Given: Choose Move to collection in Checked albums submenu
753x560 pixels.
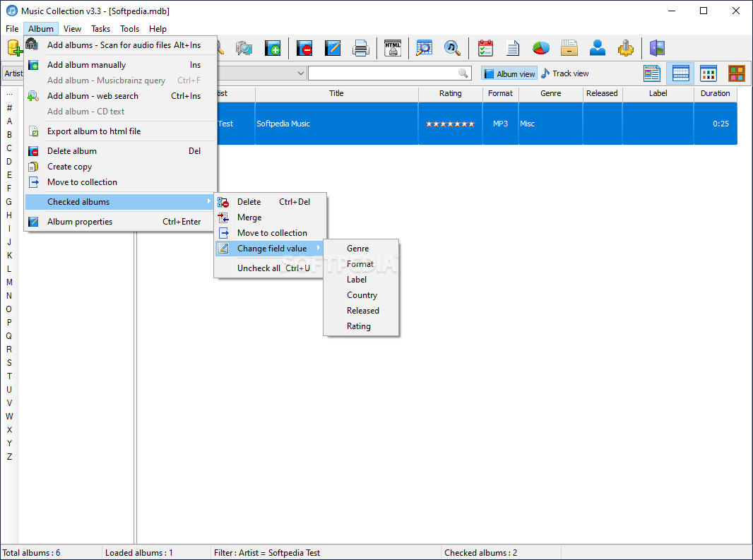Looking at the screenshot, I should point(269,233).
